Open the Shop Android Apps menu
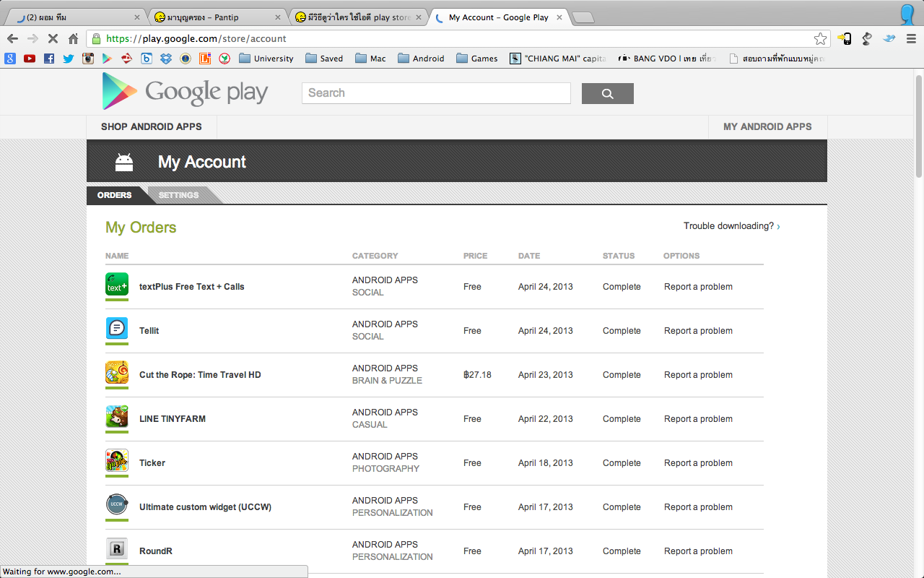The image size is (924, 578). [x=152, y=126]
